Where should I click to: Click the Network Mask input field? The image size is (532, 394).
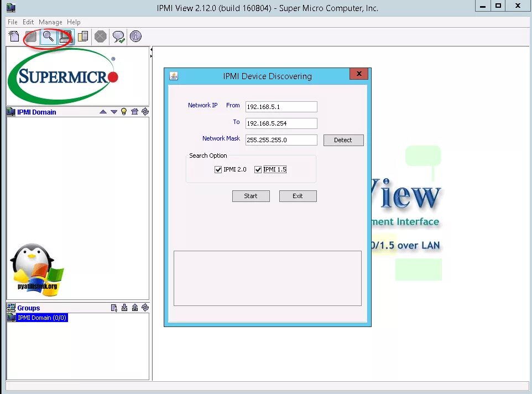pos(281,140)
